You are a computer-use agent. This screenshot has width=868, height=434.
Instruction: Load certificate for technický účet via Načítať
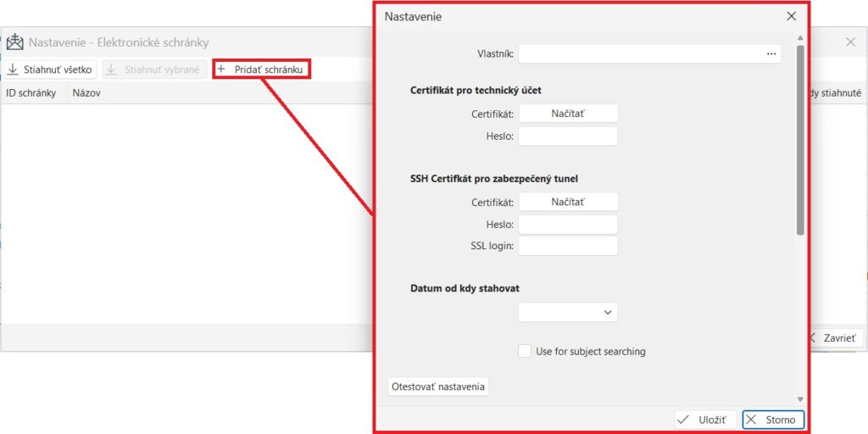click(568, 114)
